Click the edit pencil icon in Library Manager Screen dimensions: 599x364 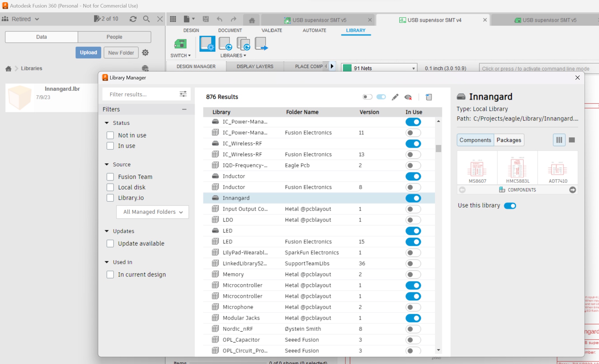[x=395, y=97]
